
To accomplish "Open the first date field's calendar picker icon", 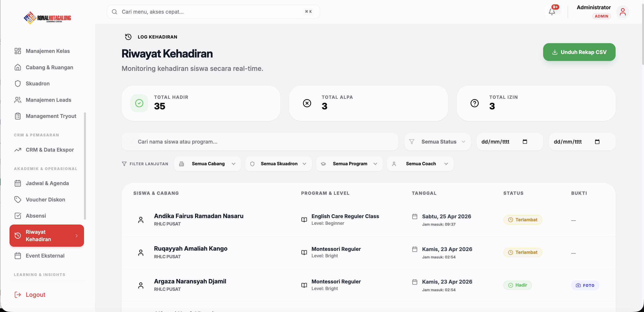I will (525, 142).
